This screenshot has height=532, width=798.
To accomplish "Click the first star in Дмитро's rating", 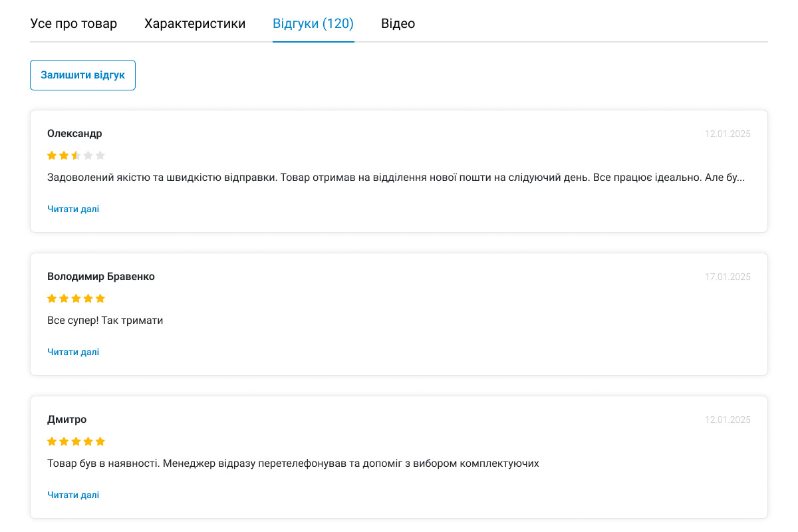I will 52,442.
